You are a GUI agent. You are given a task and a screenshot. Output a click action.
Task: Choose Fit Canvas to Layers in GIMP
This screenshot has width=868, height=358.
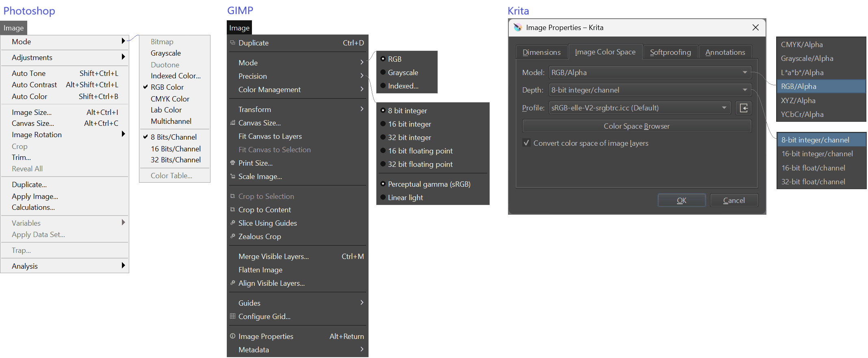coord(298,136)
